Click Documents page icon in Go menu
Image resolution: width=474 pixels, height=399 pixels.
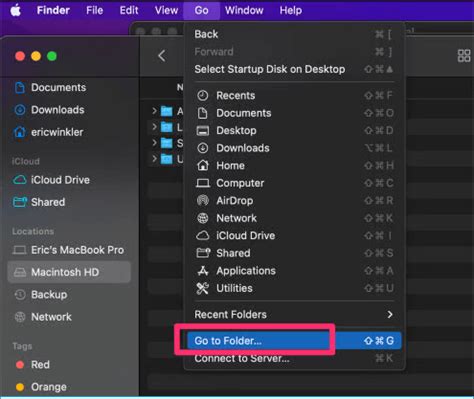click(203, 113)
